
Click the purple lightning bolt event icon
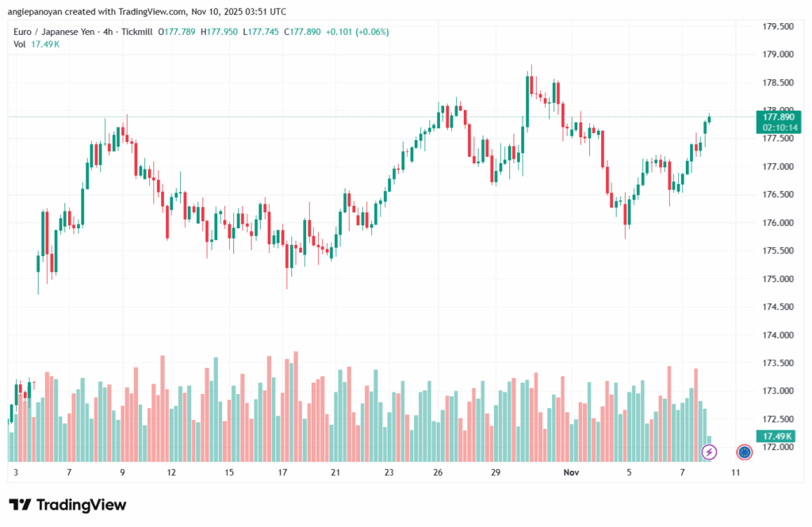pos(710,452)
